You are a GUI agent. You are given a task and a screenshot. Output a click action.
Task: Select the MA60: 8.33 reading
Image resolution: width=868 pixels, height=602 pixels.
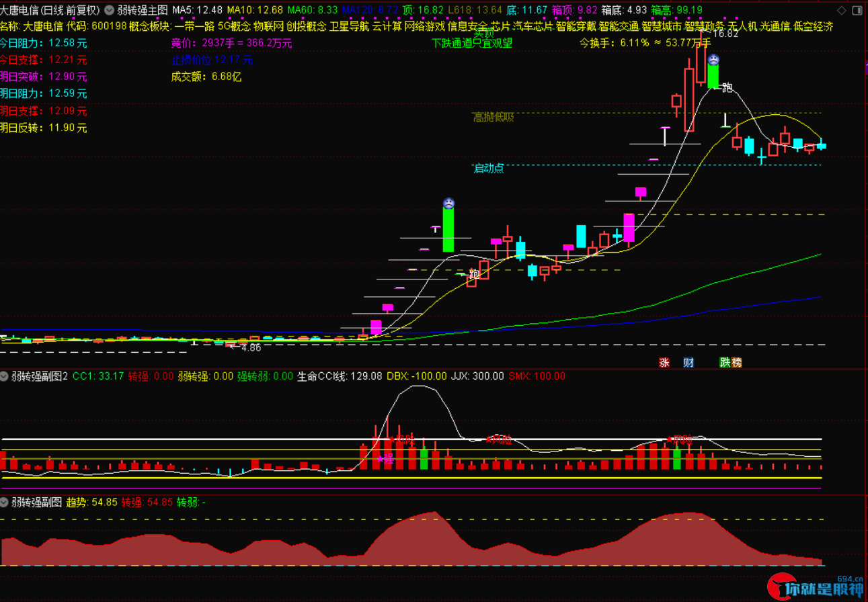(x=313, y=10)
